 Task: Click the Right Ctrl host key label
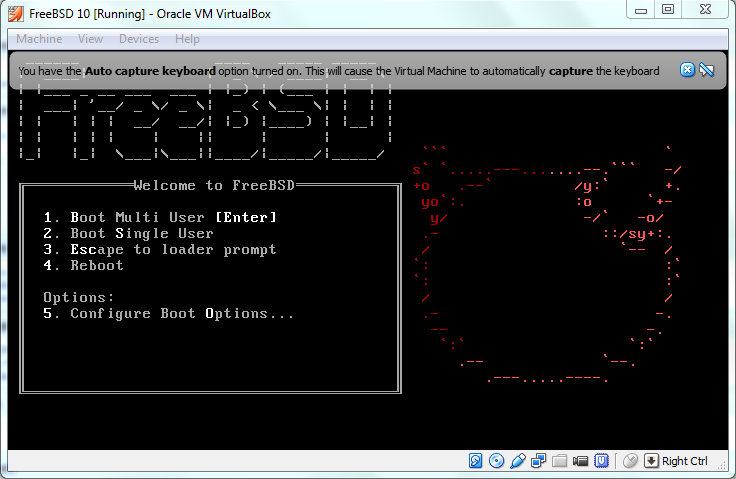[684, 461]
